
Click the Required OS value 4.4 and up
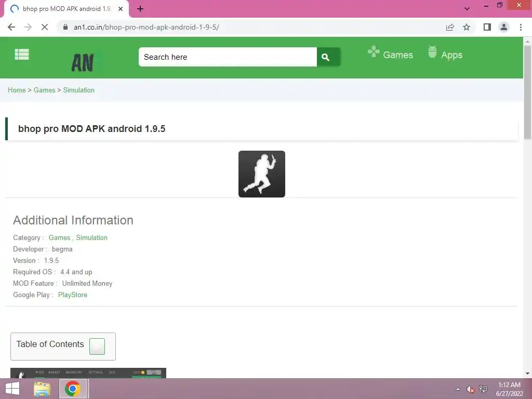click(x=76, y=272)
